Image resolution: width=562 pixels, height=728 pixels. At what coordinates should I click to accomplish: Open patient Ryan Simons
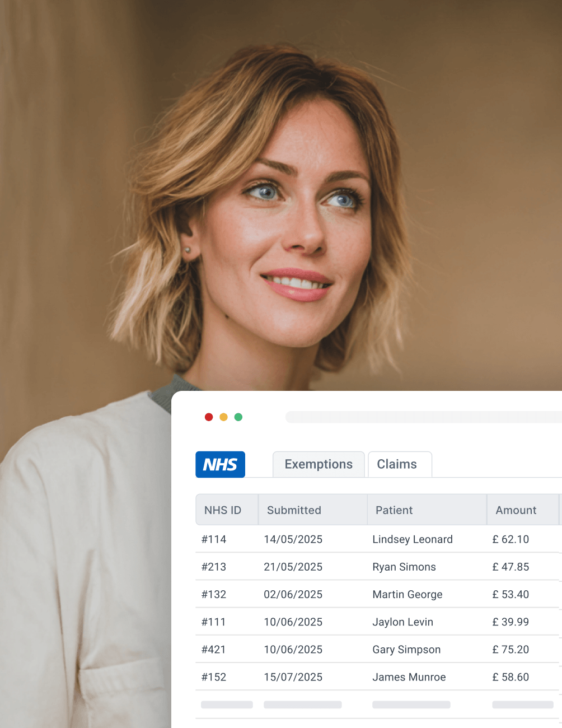click(x=404, y=567)
